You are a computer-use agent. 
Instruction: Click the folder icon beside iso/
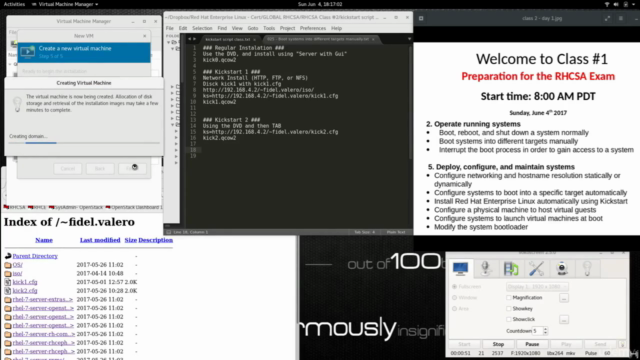(x=8, y=273)
